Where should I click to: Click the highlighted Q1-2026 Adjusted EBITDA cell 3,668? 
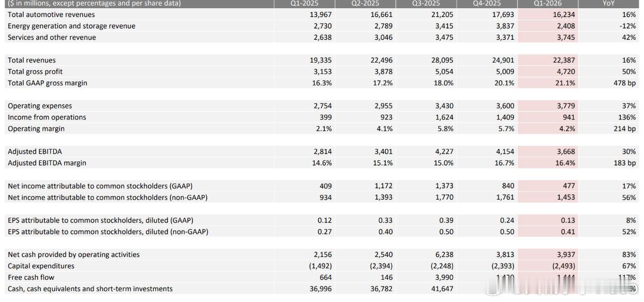565,152
